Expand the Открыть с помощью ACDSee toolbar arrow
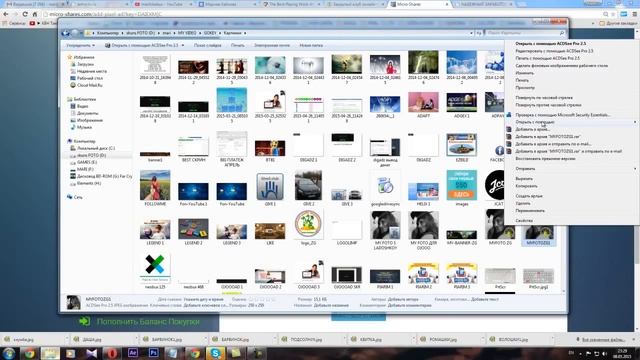This screenshot has height=360, width=640. [182, 45]
